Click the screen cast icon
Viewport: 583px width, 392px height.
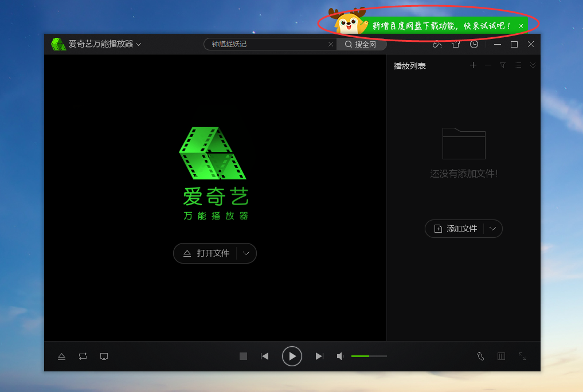coord(104,356)
